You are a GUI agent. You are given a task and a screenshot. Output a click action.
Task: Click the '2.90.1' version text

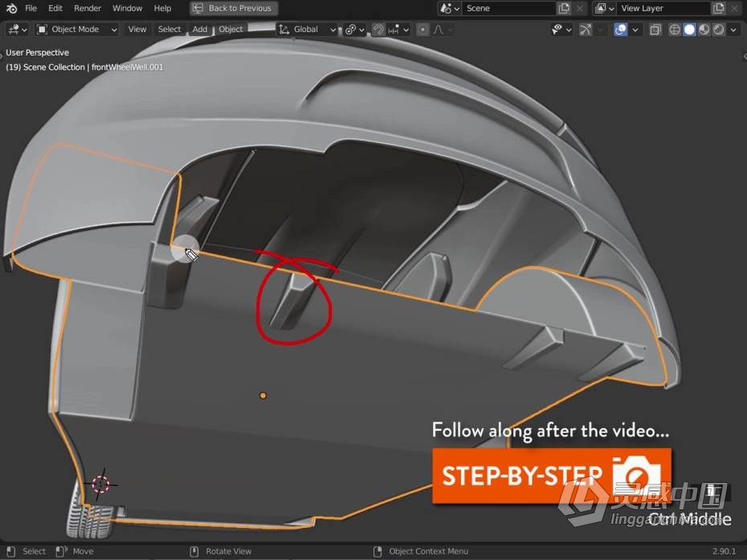click(725, 551)
